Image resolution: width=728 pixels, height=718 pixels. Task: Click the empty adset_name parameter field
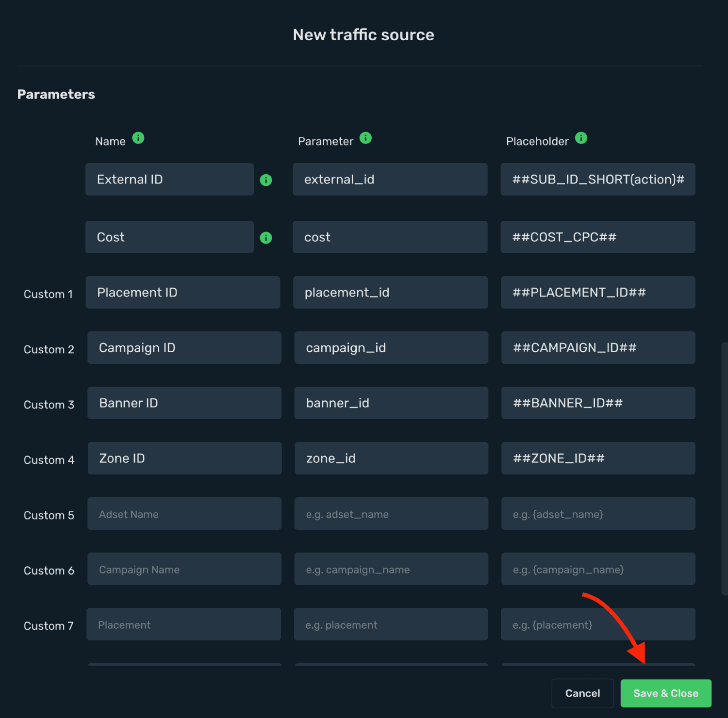[391, 514]
